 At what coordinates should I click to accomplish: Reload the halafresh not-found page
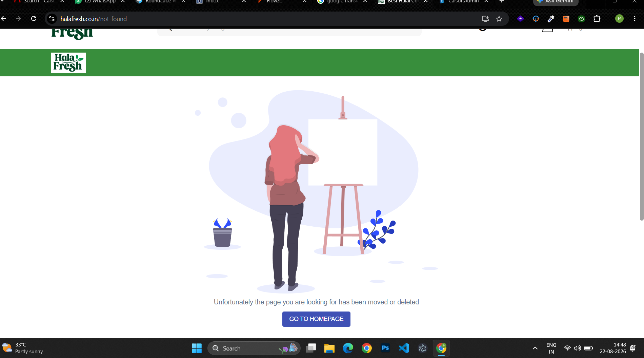pyautogui.click(x=34, y=19)
